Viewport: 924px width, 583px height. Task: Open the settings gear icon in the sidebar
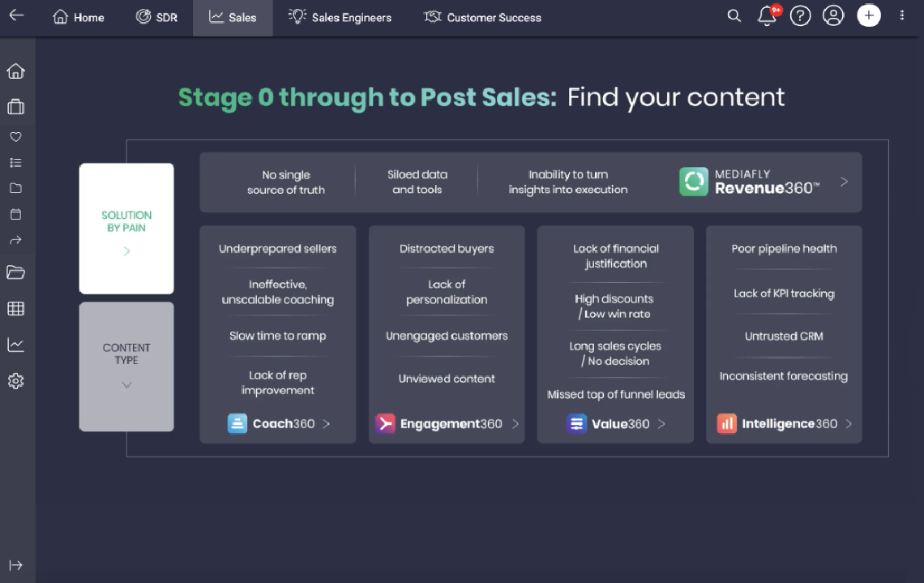(x=15, y=380)
